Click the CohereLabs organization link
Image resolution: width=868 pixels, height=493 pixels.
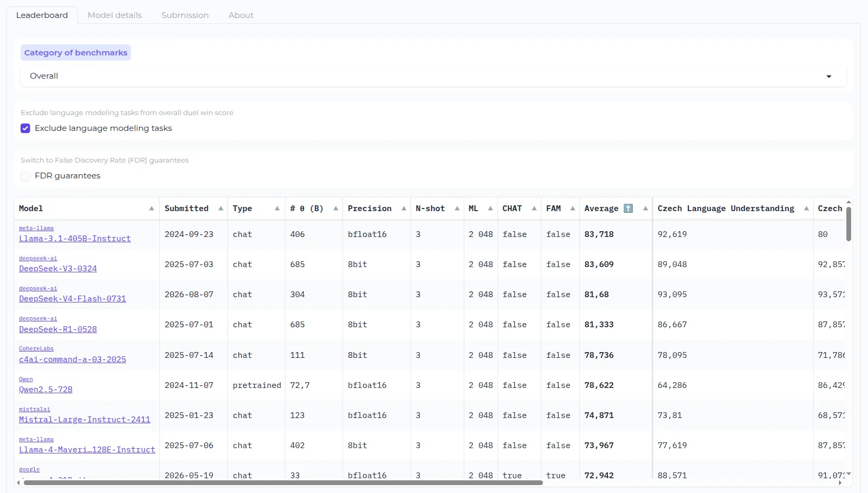(36, 349)
